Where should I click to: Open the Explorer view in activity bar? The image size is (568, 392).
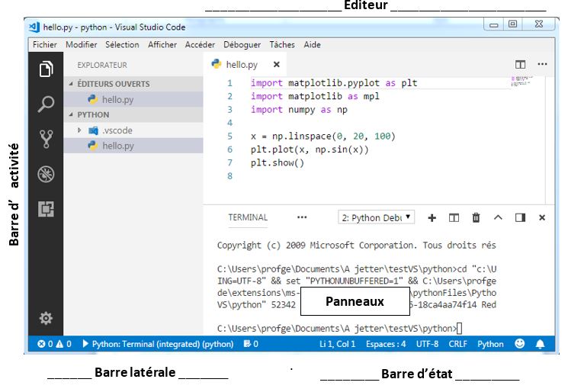(46, 69)
